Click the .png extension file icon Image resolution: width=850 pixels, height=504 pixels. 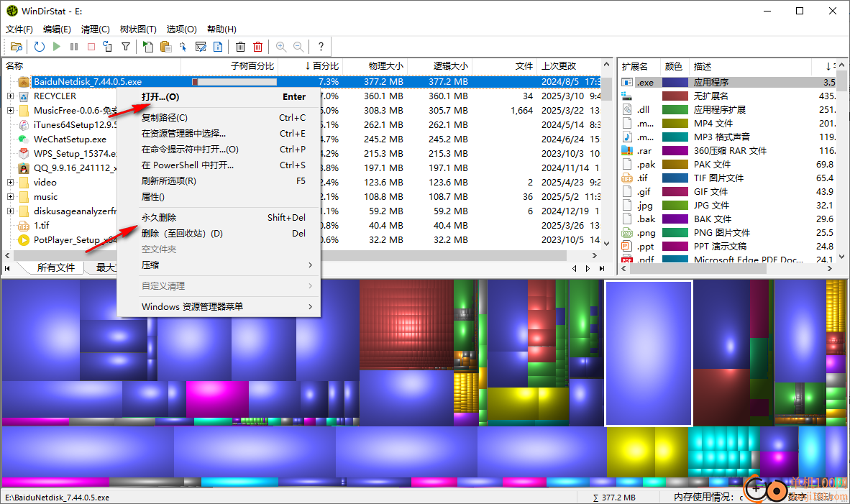tap(627, 232)
